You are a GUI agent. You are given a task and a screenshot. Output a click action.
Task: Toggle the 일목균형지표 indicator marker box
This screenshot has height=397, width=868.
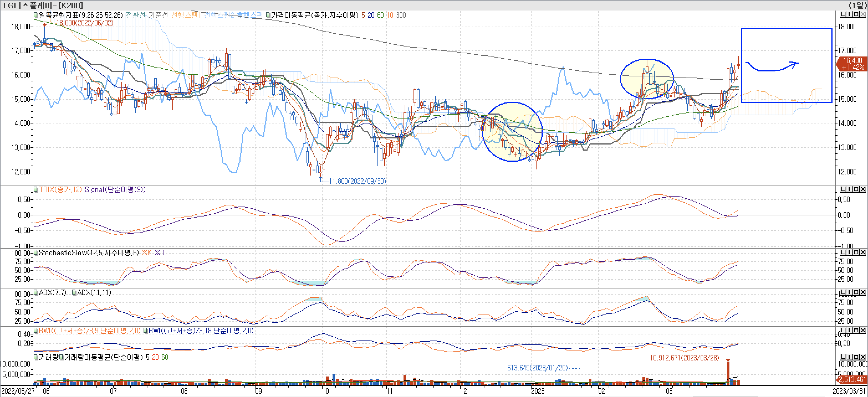click(x=36, y=15)
